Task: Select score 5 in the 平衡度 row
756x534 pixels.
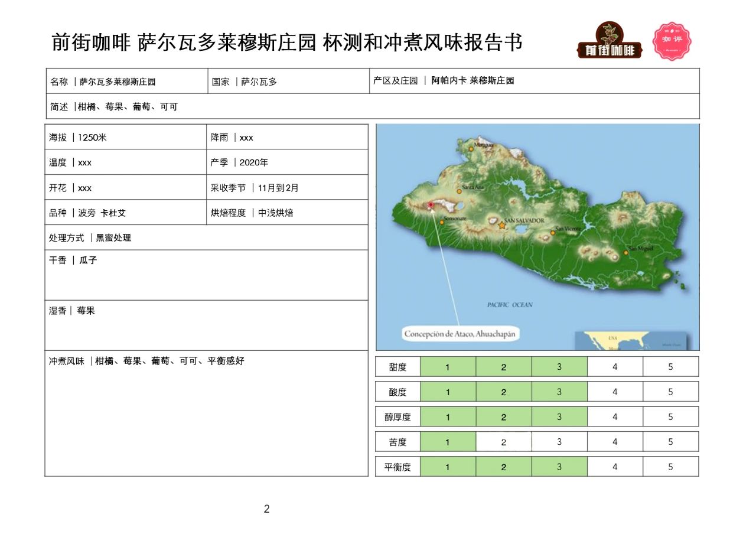Action: point(670,467)
